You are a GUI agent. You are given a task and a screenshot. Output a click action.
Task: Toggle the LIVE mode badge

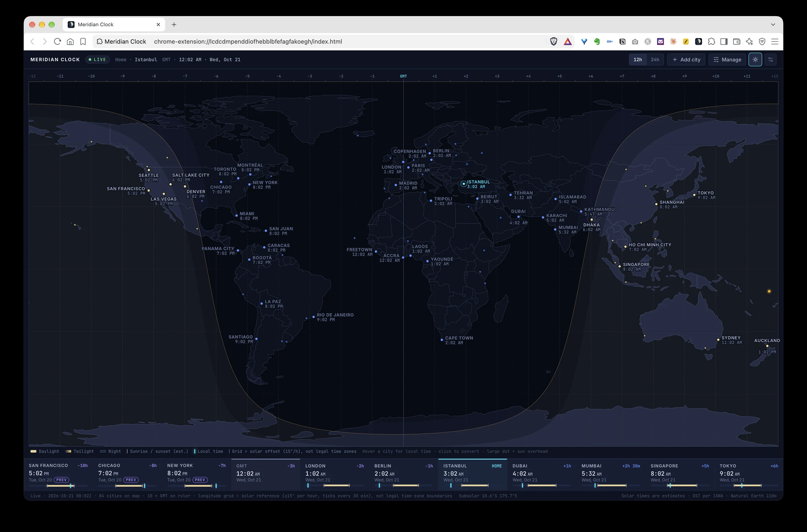98,60
